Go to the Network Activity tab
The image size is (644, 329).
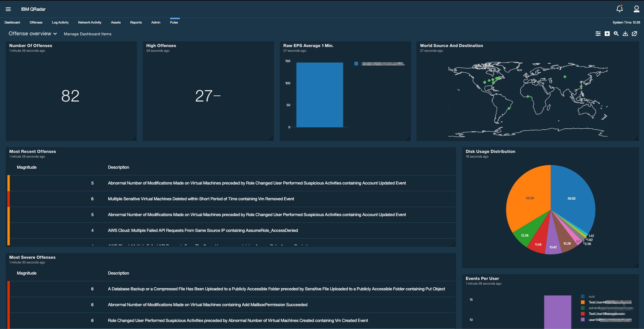tap(89, 22)
